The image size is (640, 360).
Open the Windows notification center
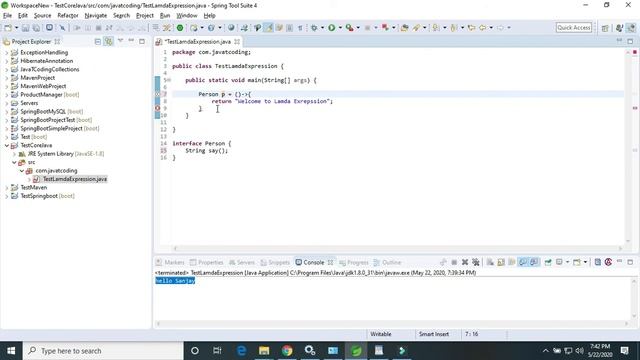[625, 351]
